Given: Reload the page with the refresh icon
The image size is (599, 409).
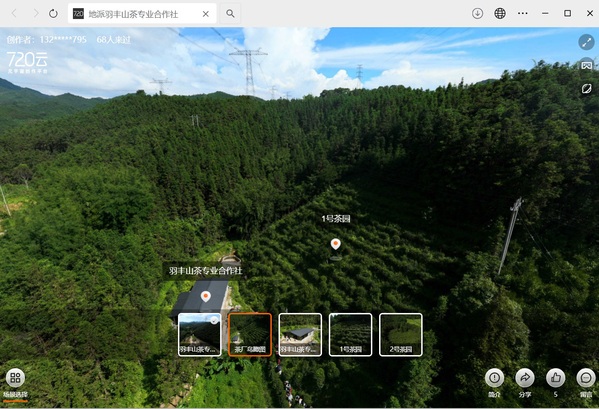Looking at the screenshot, I should pos(53,14).
